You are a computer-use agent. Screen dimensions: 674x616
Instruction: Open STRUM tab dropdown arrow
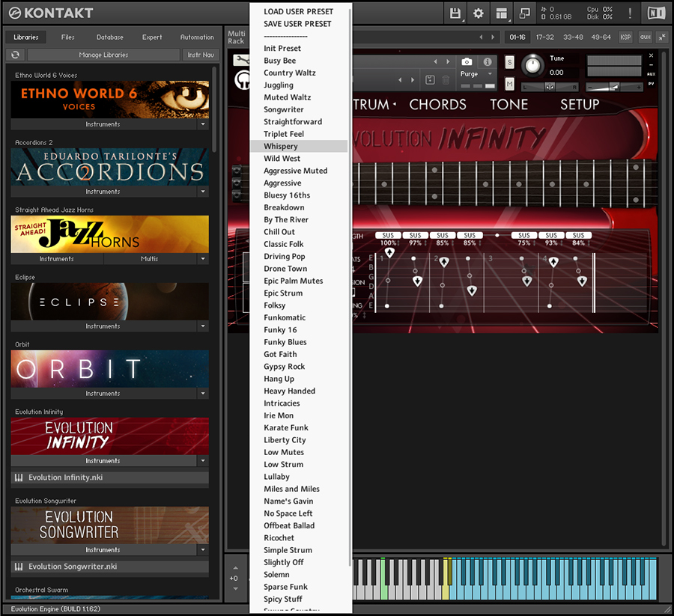[394, 104]
